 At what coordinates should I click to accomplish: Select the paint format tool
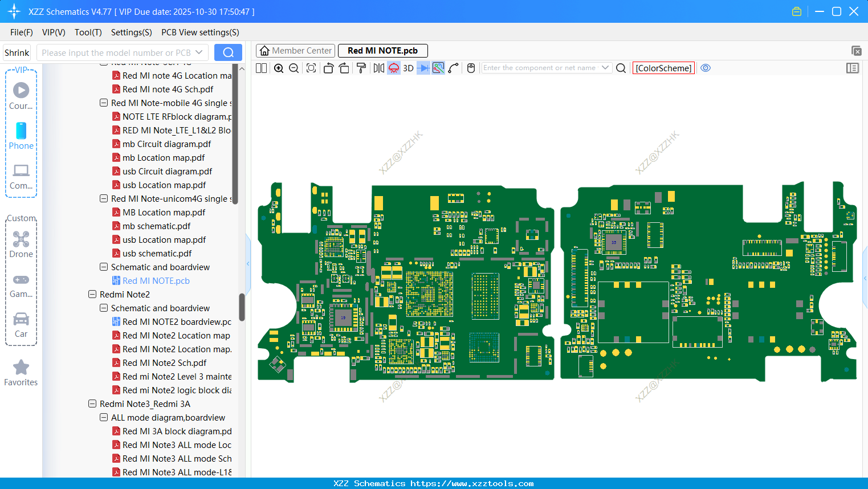click(x=361, y=68)
